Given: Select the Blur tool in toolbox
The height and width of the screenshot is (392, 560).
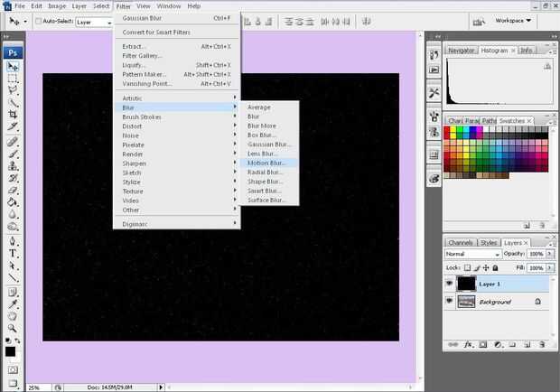Looking at the screenshot, I should click(x=13, y=214).
